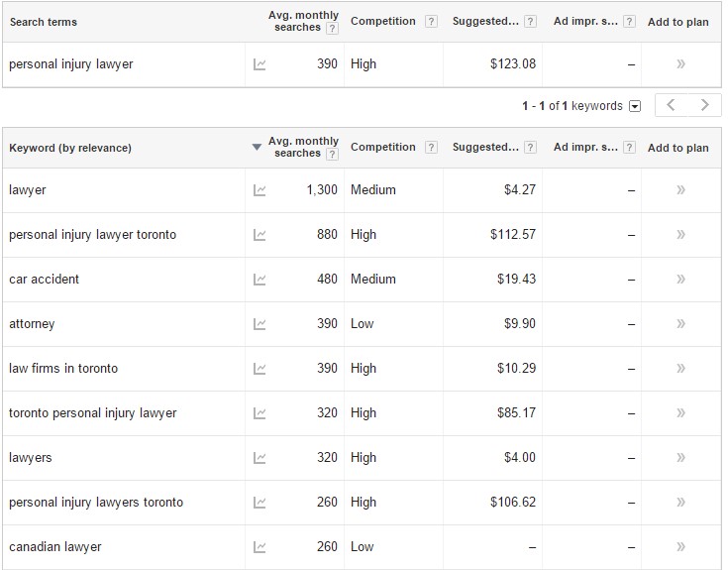The width and height of the screenshot is (728, 570).
Task: Select the 'lawyer' keyword text
Action: pyautogui.click(x=28, y=190)
